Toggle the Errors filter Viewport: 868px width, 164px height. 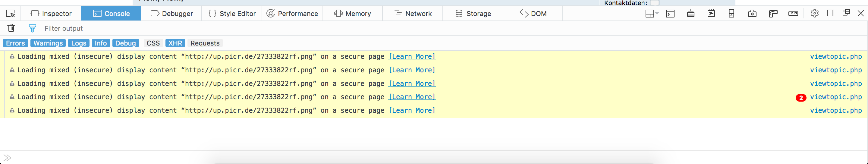pos(15,43)
